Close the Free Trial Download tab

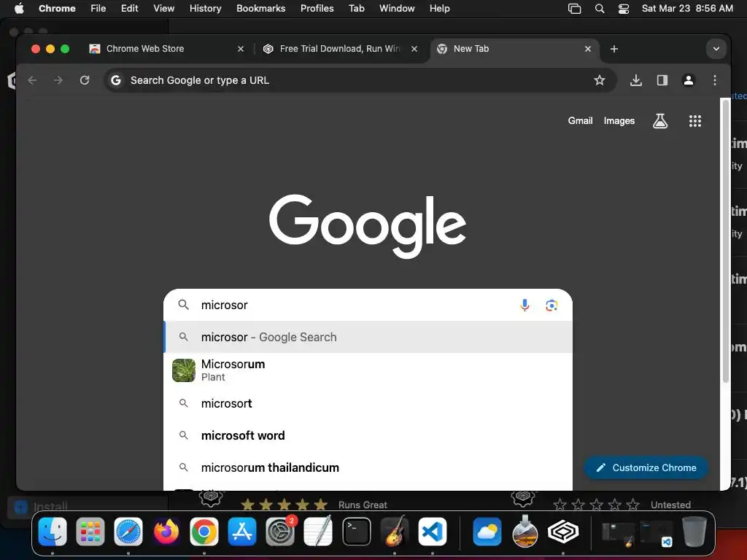414,49
